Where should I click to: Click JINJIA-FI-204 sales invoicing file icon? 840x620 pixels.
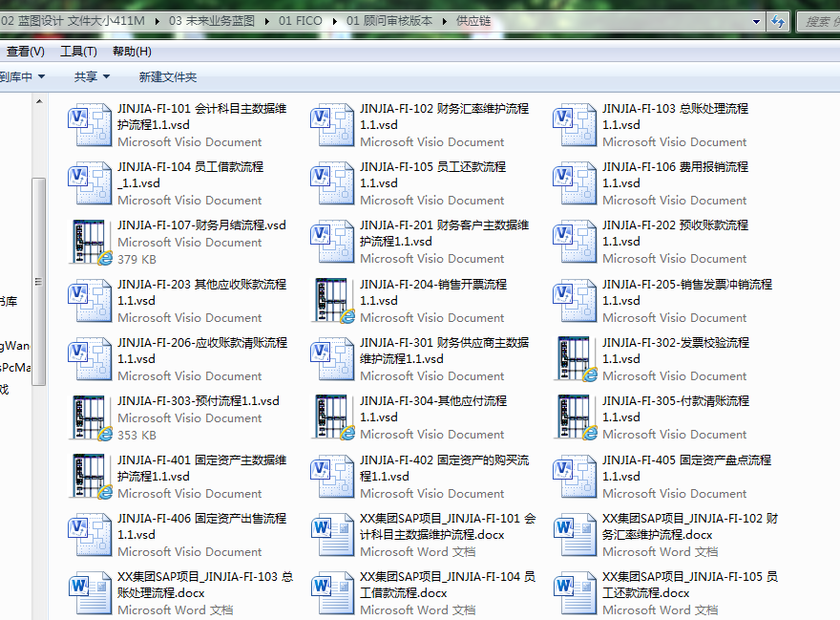(x=332, y=301)
